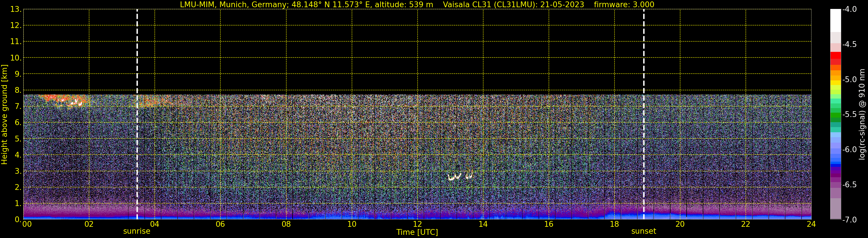This screenshot has height=238, width=868.
Task: Click the colorbar tick label -7.0
Action: [x=849, y=220]
